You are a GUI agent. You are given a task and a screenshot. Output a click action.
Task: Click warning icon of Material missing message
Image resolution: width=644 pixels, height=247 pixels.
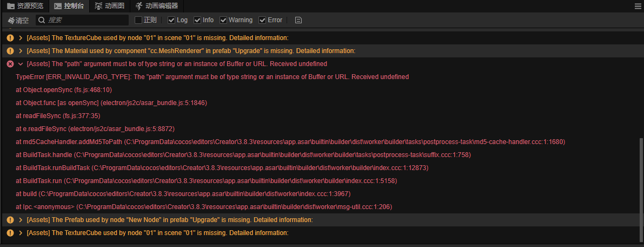click(10, 51)
